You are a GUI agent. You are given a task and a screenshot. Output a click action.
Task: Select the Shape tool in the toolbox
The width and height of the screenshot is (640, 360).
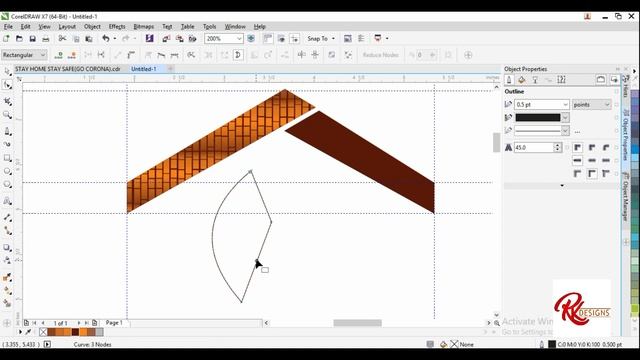pyautogui.click(x=7, y=85)
